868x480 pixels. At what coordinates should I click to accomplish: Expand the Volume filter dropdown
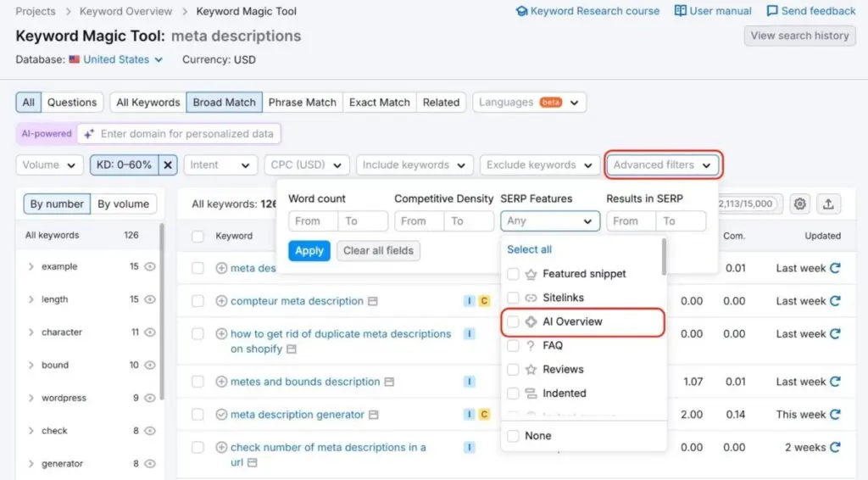coord(49,165)
